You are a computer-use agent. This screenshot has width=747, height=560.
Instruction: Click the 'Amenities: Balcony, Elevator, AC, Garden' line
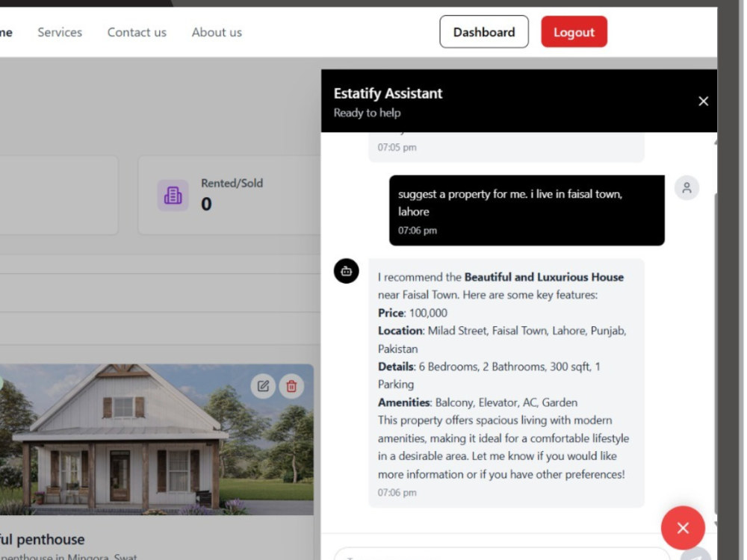coord(477,402)
